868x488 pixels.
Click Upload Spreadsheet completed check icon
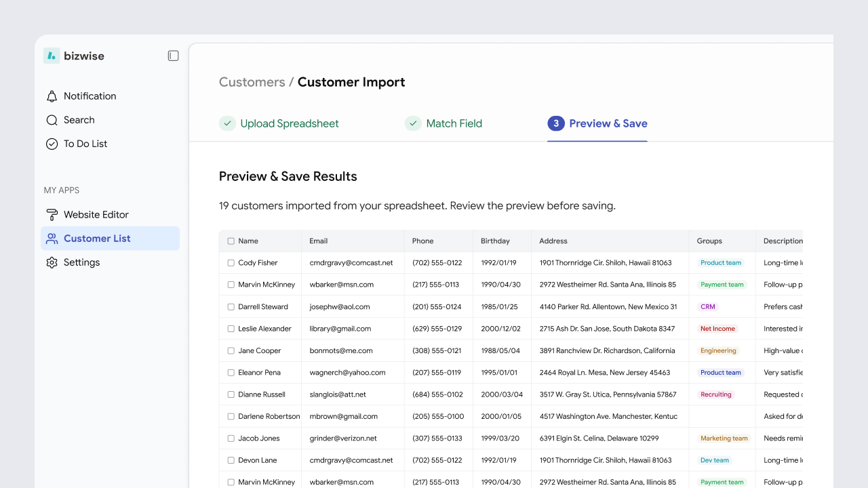point(227,123)
